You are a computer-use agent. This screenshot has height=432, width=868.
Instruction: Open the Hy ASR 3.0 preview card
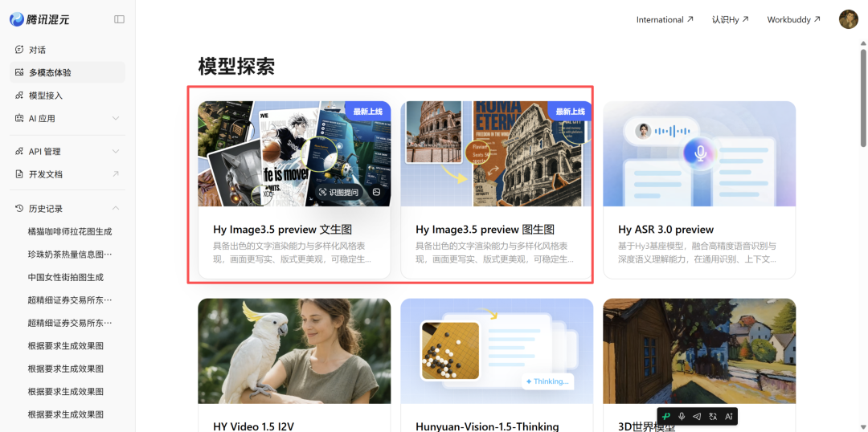point(699,190)
